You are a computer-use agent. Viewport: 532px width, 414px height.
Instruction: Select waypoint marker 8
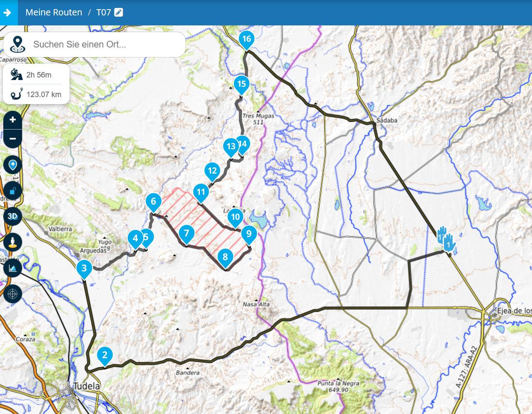coord(225,257)
